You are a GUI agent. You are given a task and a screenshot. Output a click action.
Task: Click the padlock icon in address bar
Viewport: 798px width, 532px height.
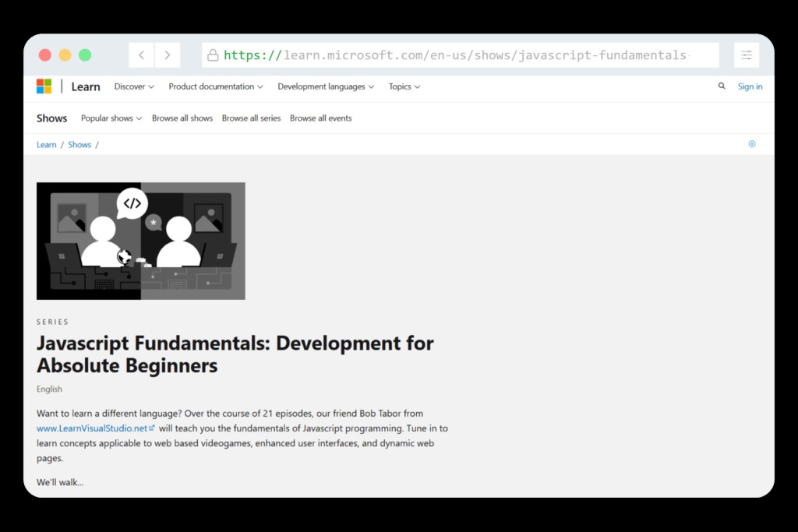213,55
